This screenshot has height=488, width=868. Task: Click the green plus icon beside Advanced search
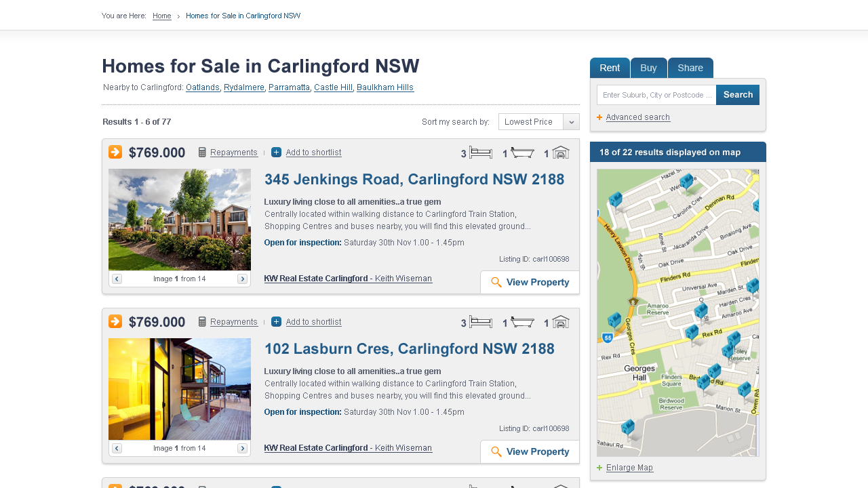(599, 117)
